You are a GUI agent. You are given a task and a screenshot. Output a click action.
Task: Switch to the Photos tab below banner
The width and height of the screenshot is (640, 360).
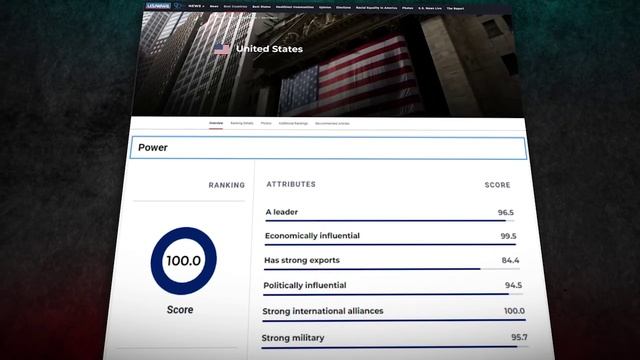(x=266, y=123)
